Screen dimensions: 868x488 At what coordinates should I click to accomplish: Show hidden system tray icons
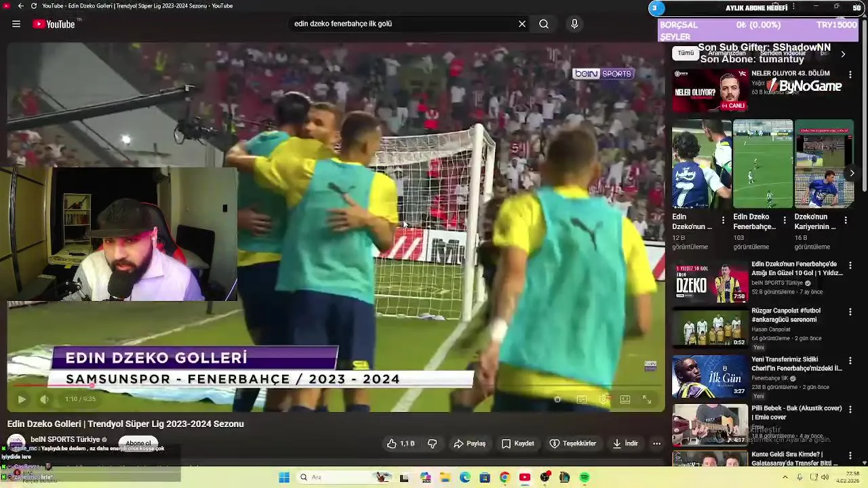click(x=785, y=477)
